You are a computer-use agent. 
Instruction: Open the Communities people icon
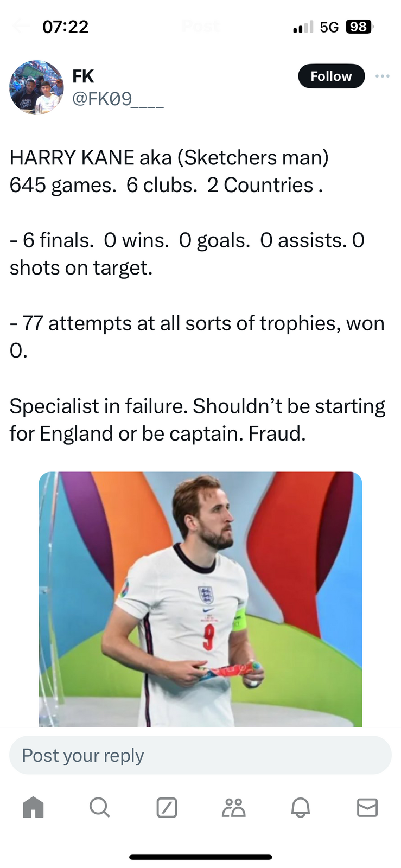(x=233, y=807)
